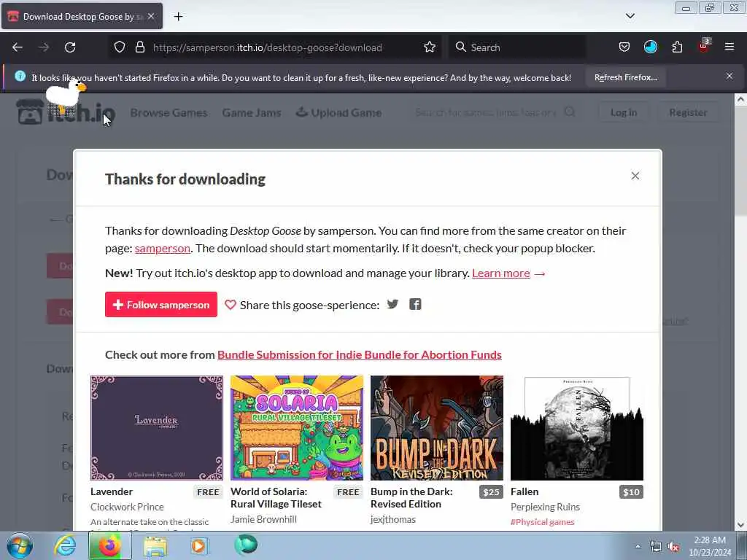The height and width of the screenshot is (560, 747).
Task: Open the network tray icon
Action: coord(656,547)
